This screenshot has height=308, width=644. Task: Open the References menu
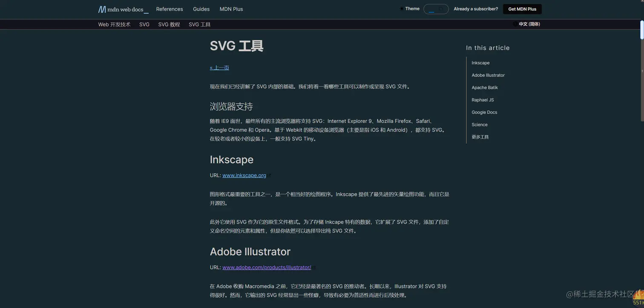click(x=170, y=9)
